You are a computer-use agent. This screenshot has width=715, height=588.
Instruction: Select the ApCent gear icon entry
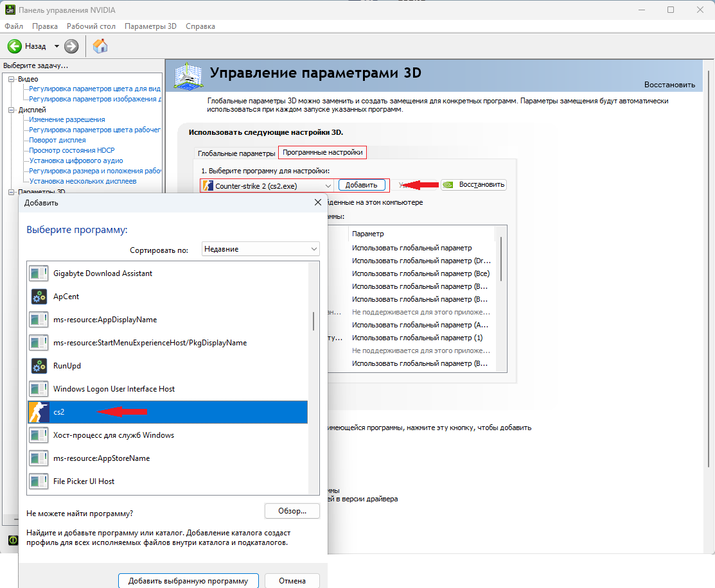click(39, 297)
